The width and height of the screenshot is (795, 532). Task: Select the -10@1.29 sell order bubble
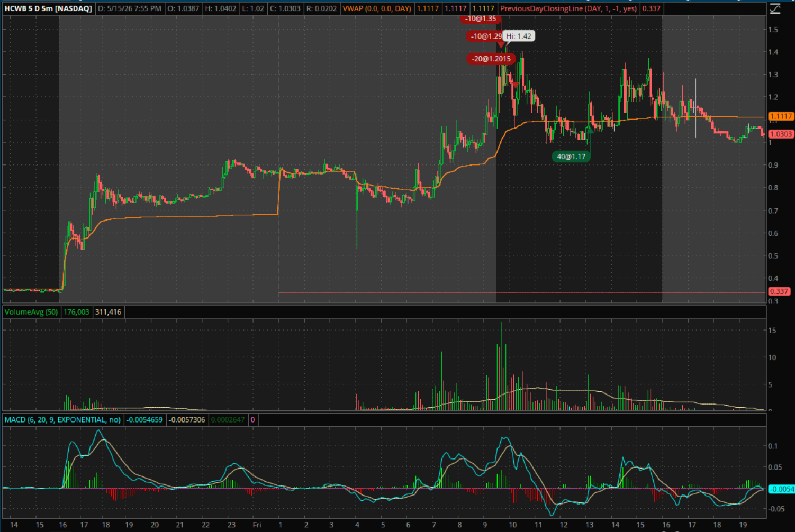point(484,36)
